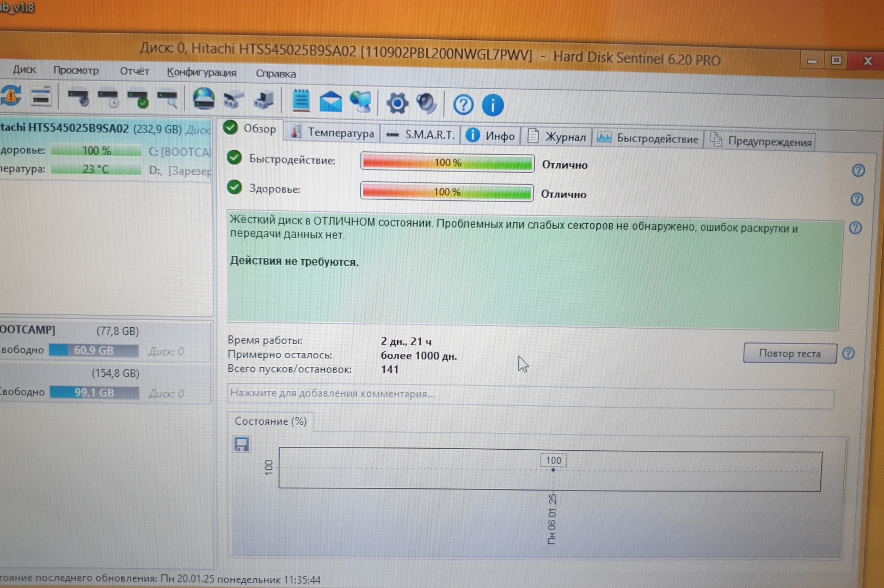This screenshot has height=588, width=884.
Task: Switch to the Быстродействие tab
Action: 648,138
